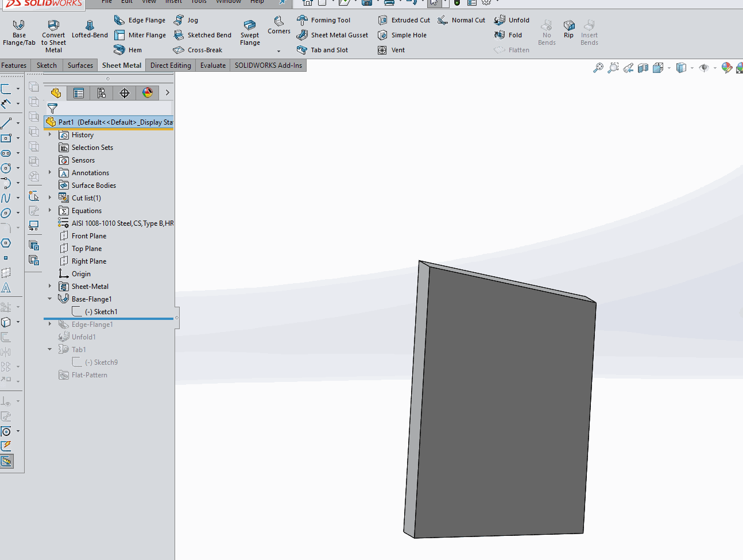This screenshot has width=743, height=560.
Task: Select the Swept Flange tool
Action: click(250, 33)
